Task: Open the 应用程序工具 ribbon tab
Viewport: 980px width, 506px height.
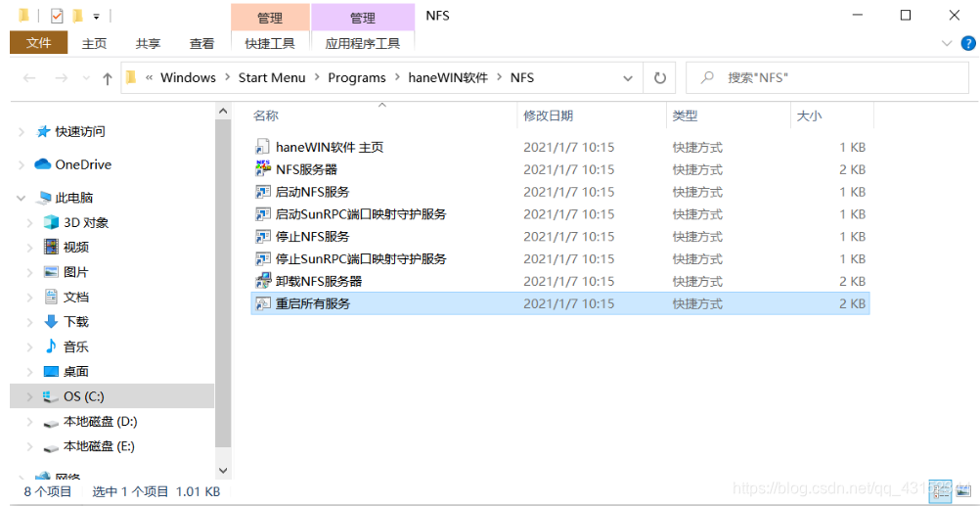Action: tap(363, 43)
